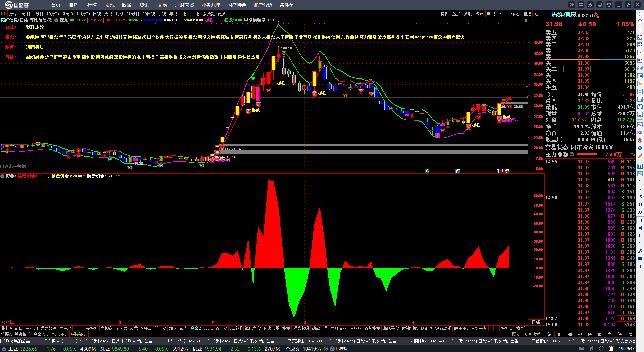Open the chat message icon in title bar
The image size is (644, 352).
point(572,5)
